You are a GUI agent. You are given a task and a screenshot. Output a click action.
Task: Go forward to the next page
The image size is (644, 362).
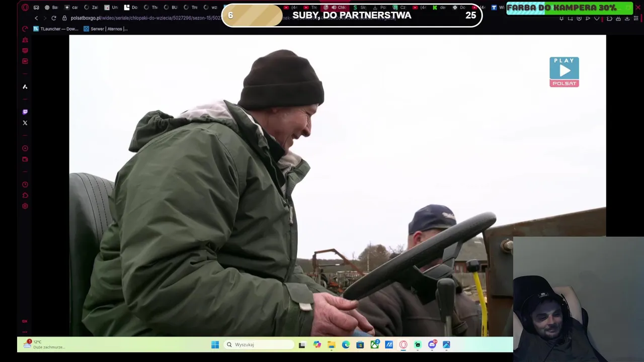pos(44,18)
